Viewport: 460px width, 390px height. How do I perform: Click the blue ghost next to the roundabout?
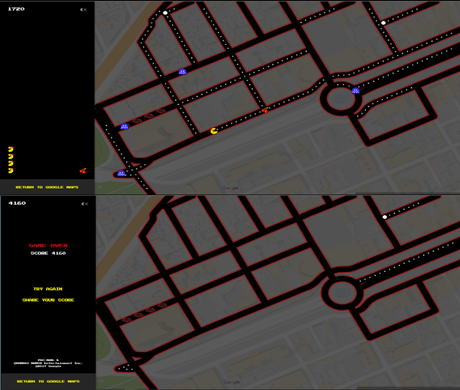[356, 90]
